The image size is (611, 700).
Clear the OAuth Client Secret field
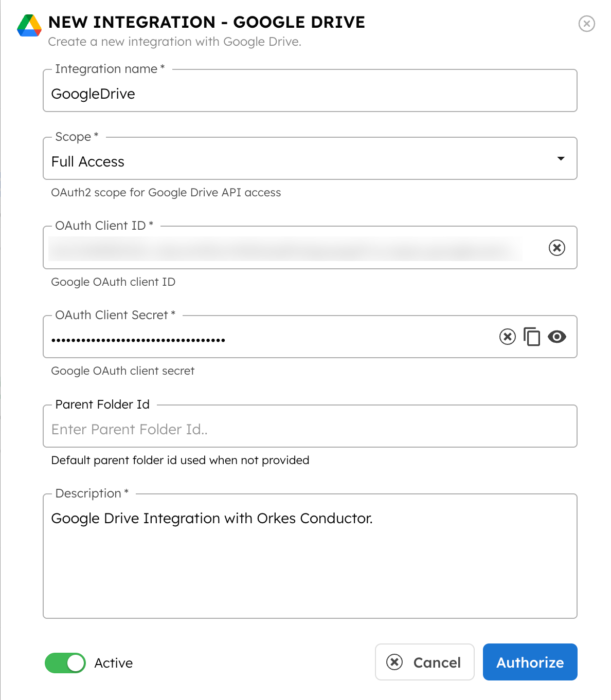[507, 337]
